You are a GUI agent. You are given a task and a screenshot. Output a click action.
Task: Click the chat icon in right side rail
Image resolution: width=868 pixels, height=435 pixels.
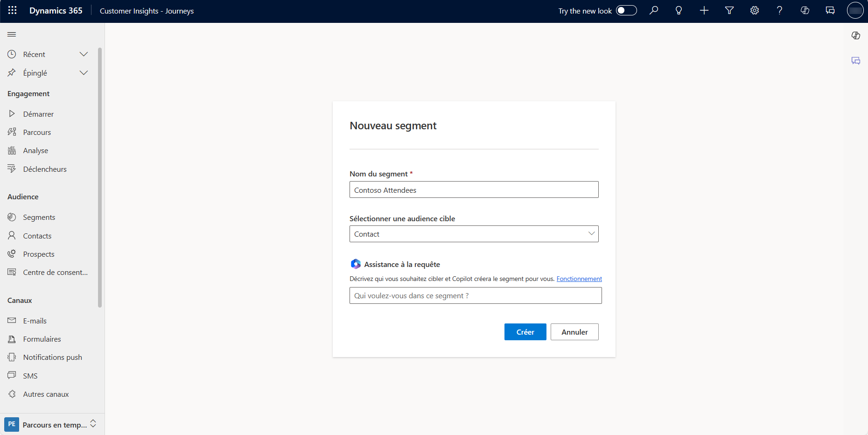click(x=856, y=61)
